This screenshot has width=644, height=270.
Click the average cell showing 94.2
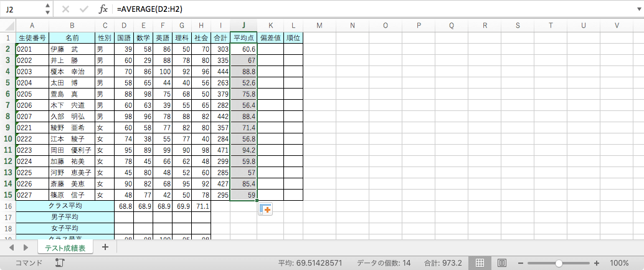coord(244,150)
